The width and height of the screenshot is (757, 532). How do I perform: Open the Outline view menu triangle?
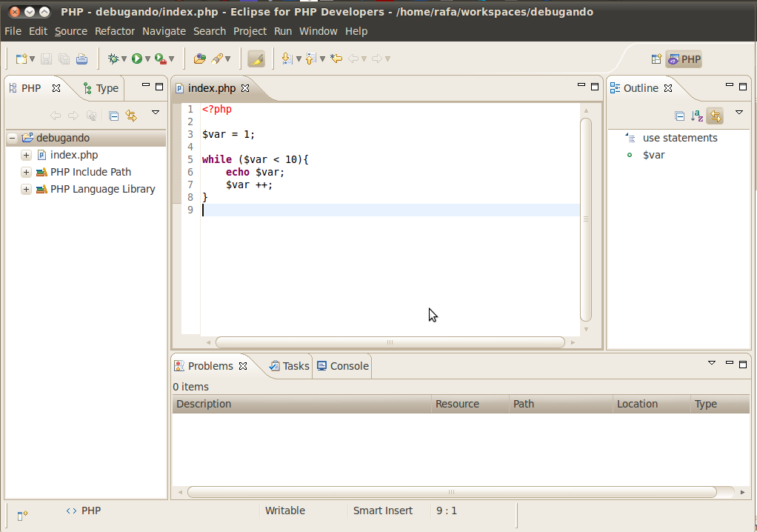click(739, 113)
